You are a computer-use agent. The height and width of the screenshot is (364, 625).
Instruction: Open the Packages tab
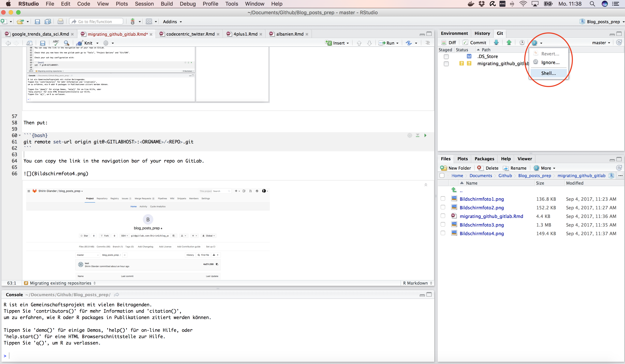point(484,159)
